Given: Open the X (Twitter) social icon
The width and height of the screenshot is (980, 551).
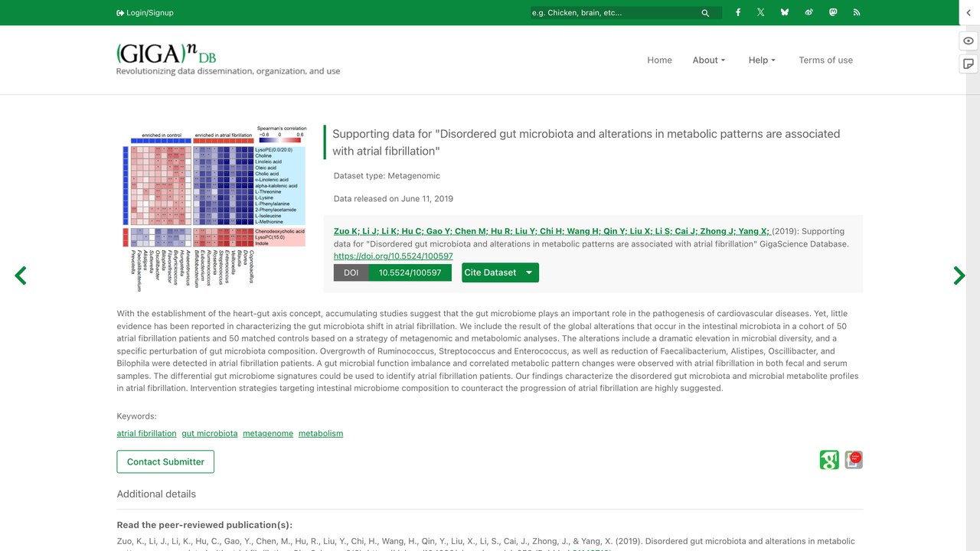Looking at the screenshot, I should pos(761,12).
